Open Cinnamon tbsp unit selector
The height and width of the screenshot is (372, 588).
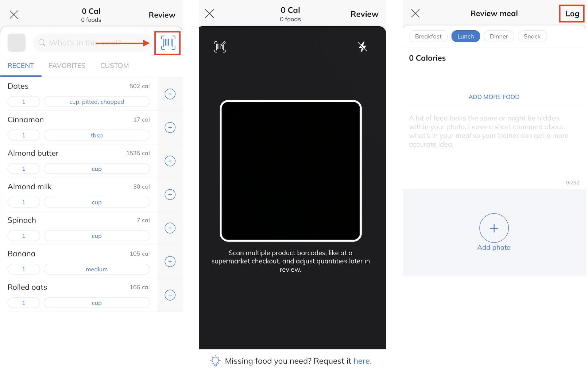tap(97, 135)
